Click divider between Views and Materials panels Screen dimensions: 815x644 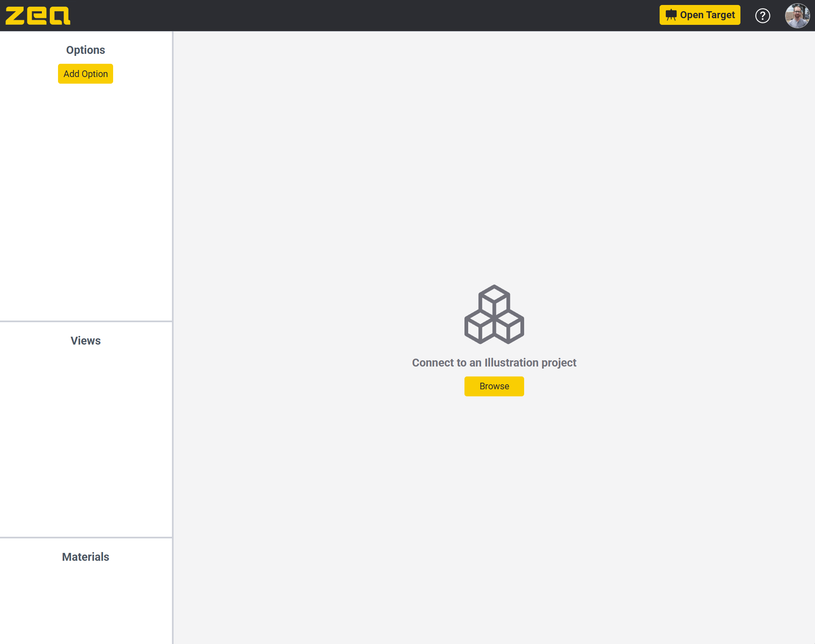click(x=85, y=538)
